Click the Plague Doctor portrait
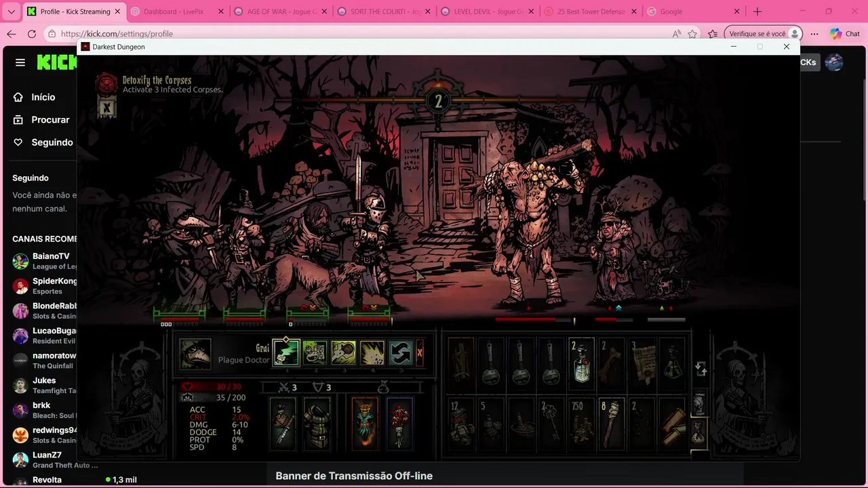The height and width of the screenshot is (488, 868). pos(195,354)
